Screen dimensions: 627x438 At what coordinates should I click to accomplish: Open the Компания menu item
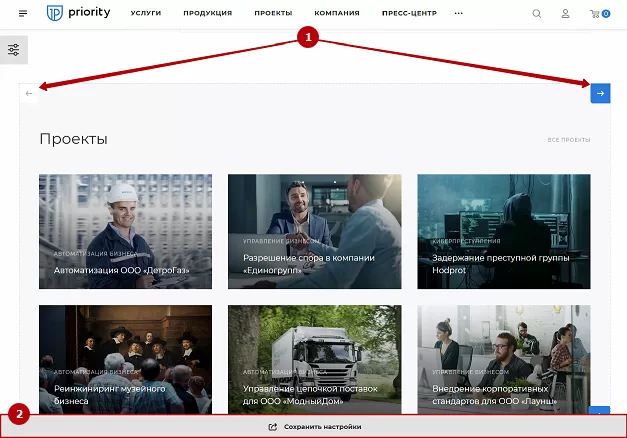point(337,13)
